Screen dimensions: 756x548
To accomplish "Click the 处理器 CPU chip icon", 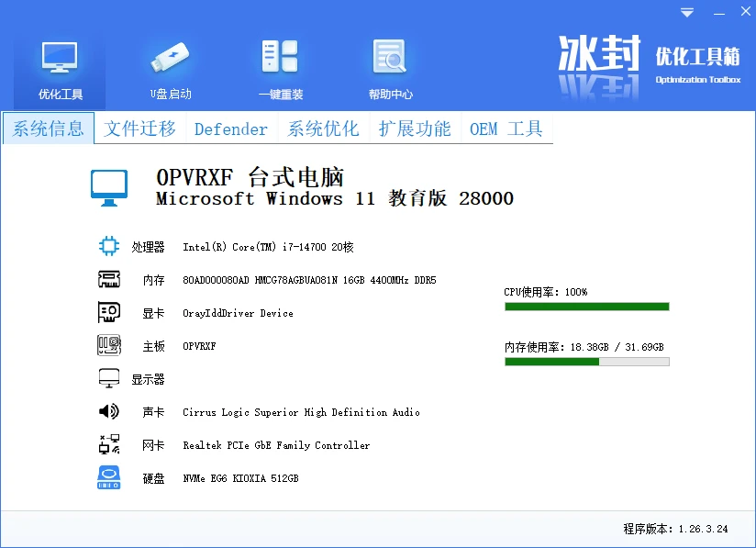I will (109, 246).
